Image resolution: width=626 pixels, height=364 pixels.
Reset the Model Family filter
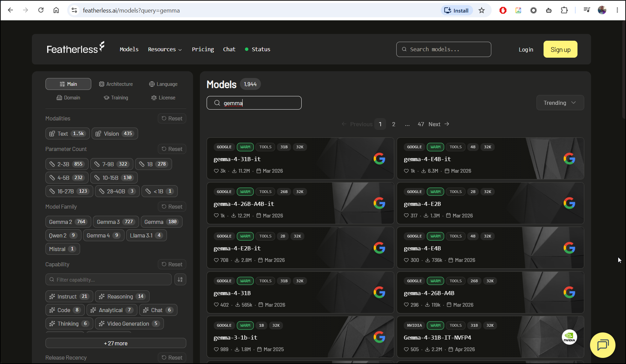tap(172, 207)
